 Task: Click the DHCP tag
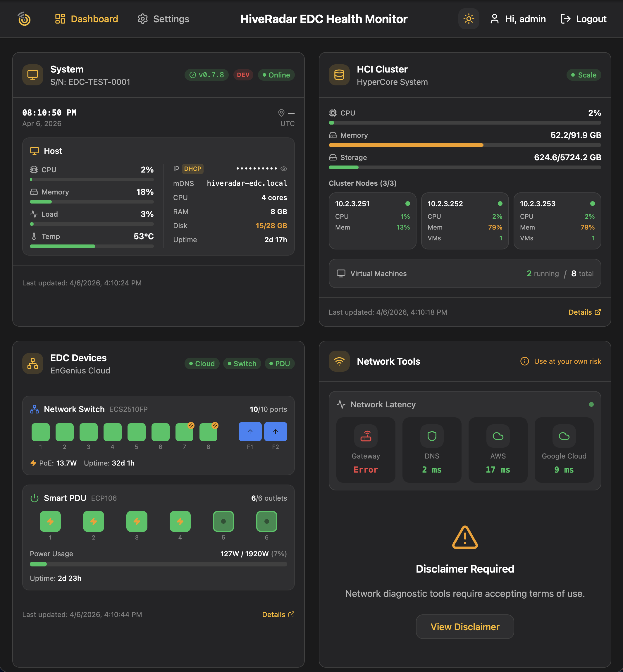192,169
